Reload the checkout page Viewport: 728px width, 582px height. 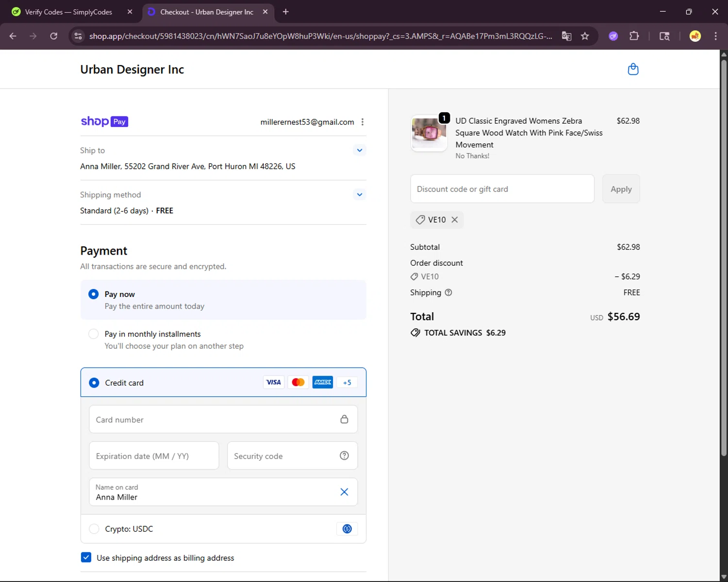coord(54,36)
